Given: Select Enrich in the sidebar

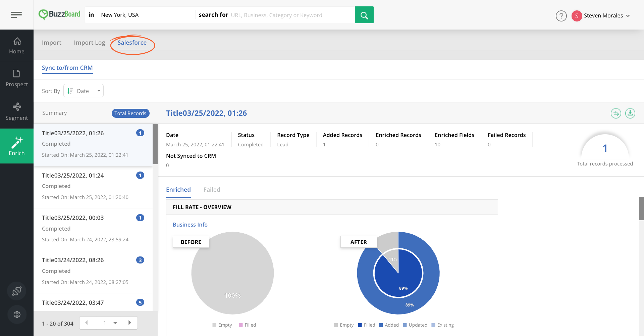Looking at the screenshot, I should pos(17,146).
